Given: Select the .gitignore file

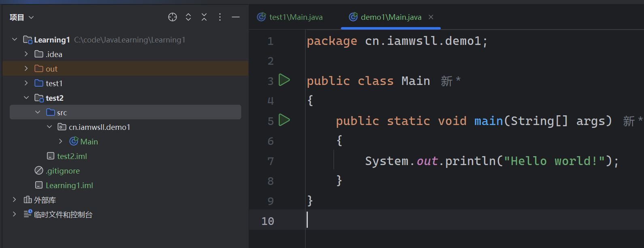Looking at the screenshot, I should pyautogui.click(x=63, y=171).
